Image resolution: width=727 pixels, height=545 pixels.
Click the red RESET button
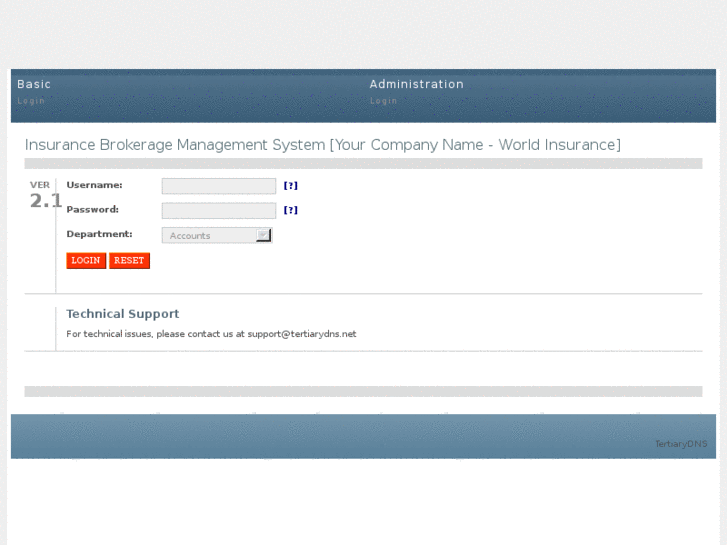point(129,261)
